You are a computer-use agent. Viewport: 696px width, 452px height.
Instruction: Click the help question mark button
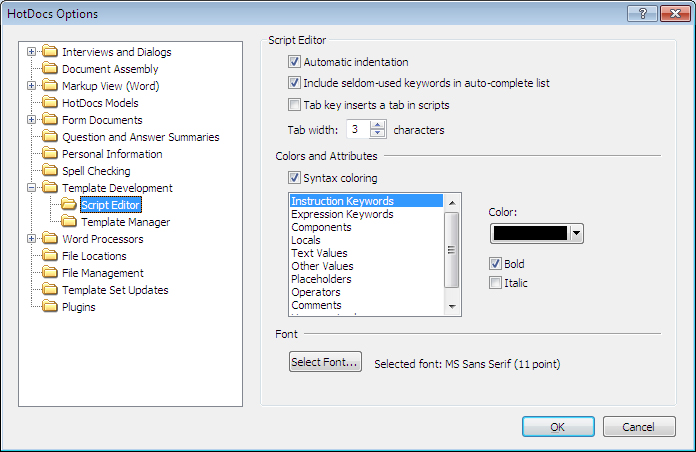pyautogui.click(x=642, y=13)
